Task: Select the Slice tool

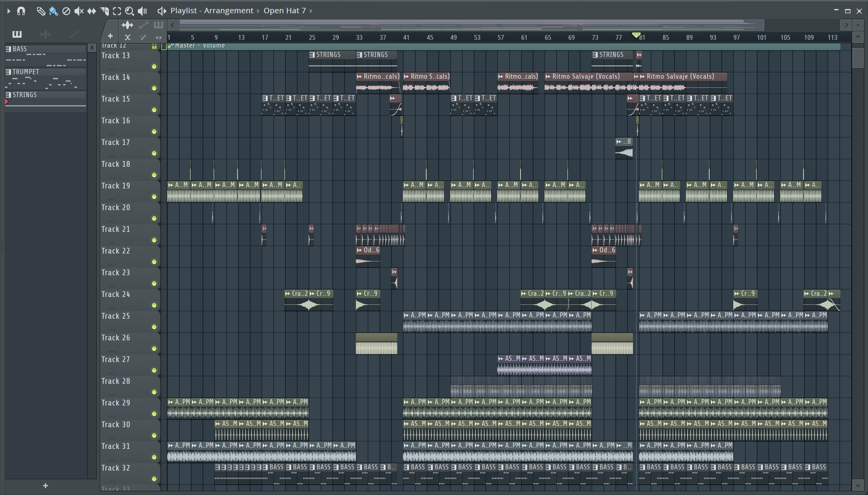Action: [x=104, y=11]
